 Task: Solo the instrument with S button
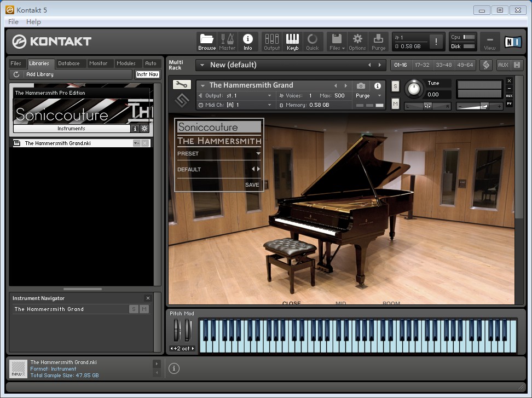pos(395,86)
